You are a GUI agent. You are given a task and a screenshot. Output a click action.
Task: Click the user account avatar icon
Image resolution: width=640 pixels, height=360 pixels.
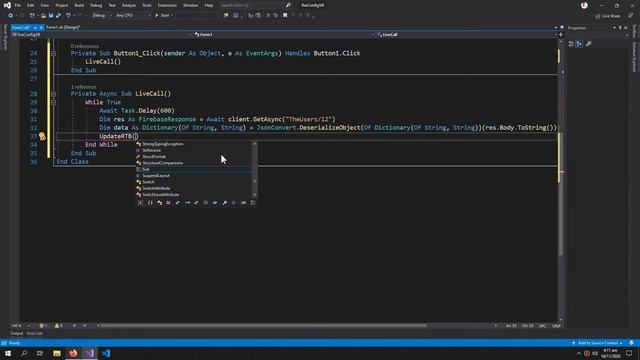[584, 5]
